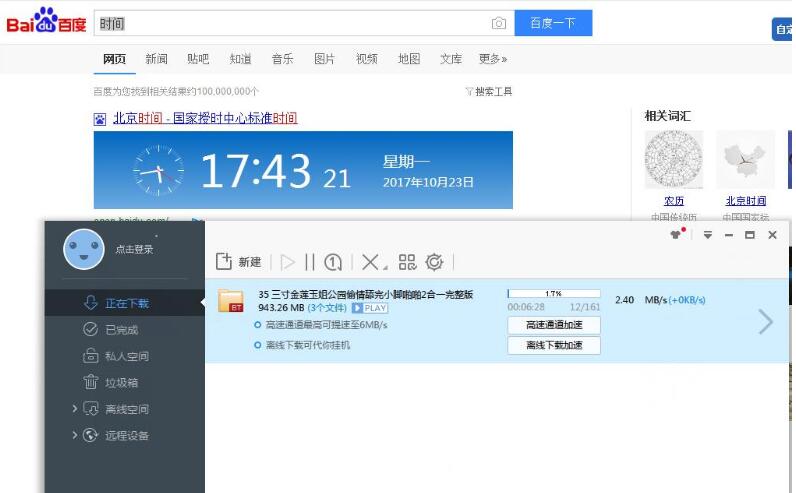Open 搜索工具 filter in Baidu

tap(489, 91)
